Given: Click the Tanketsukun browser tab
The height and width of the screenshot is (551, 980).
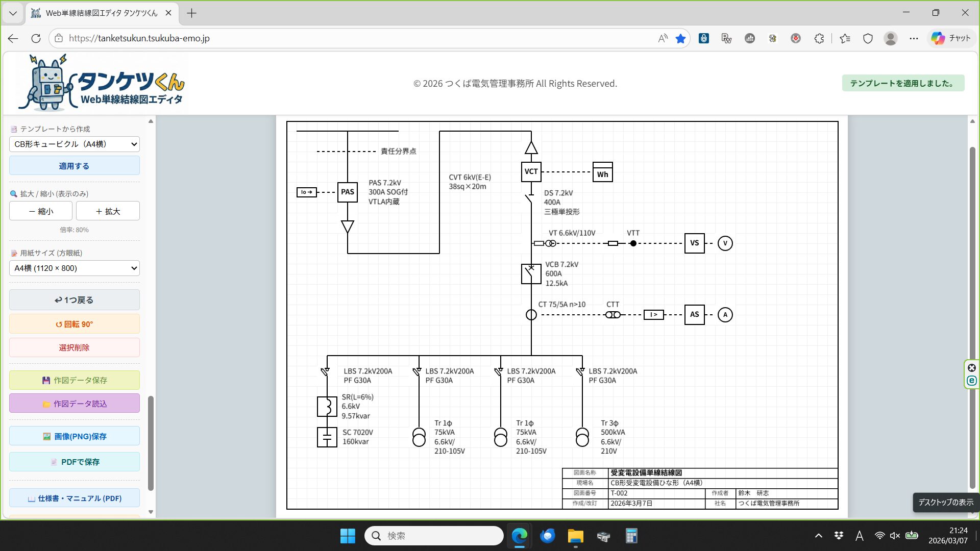Looking at the screenshot, I should pyautogui.click(x=101, y=13).
